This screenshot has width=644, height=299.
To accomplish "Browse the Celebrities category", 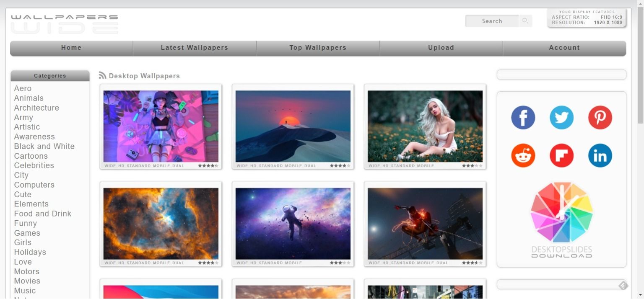I will (34, 165).
